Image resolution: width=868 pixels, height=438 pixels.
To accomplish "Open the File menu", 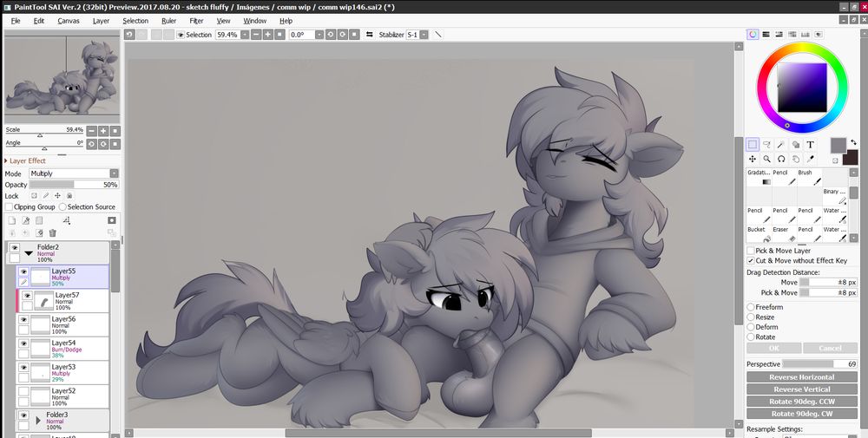I will 16,21.
